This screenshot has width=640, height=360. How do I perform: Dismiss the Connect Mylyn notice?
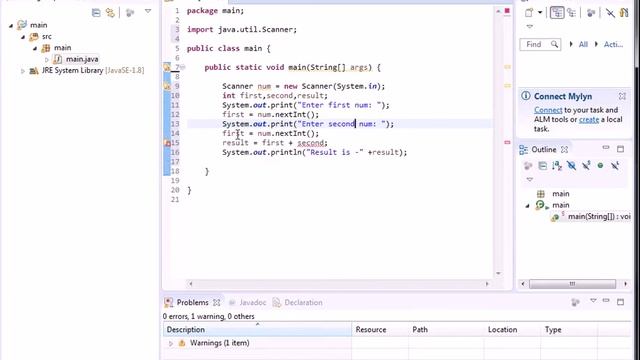click(x=622, y=96)
